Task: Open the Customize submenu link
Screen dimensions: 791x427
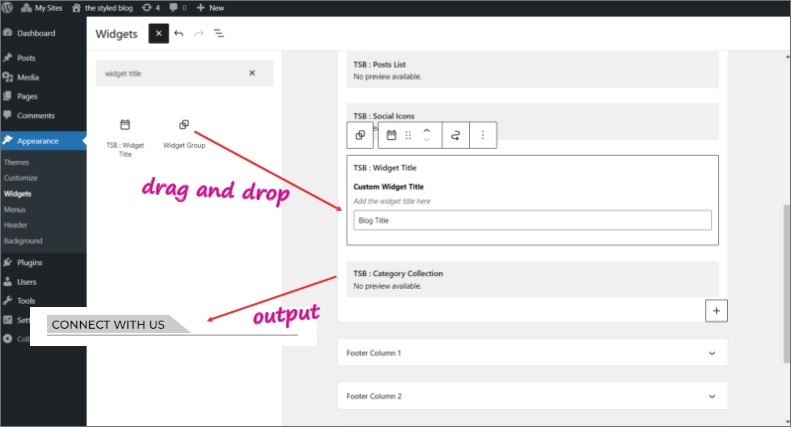Action: click(x=21, y=177)
